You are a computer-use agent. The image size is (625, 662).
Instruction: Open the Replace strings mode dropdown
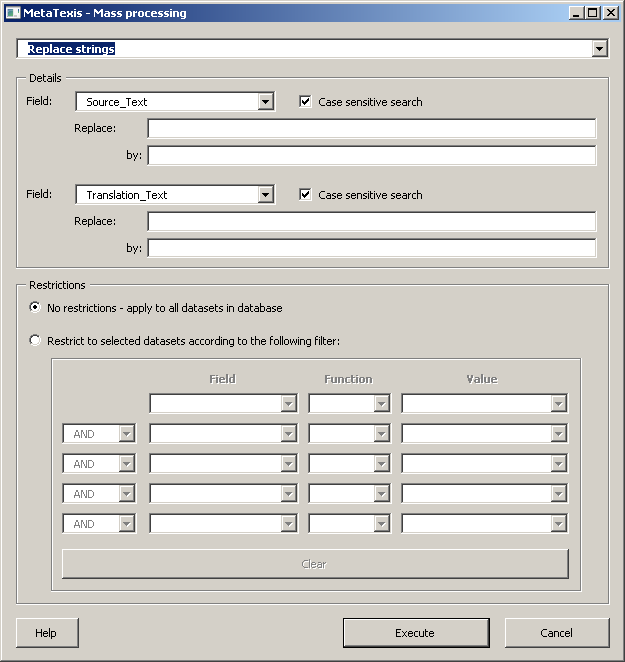(x=599, y=49)
